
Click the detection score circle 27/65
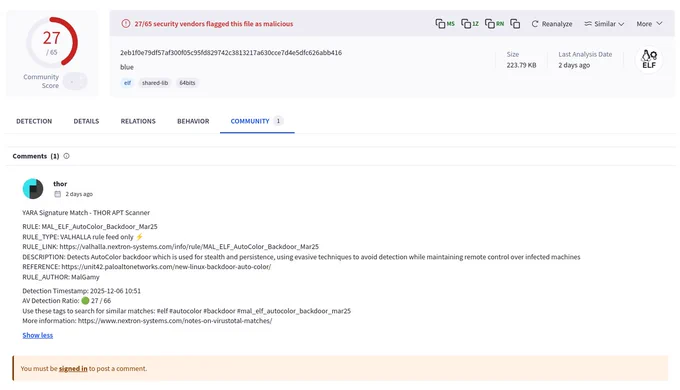coord(52,42)
